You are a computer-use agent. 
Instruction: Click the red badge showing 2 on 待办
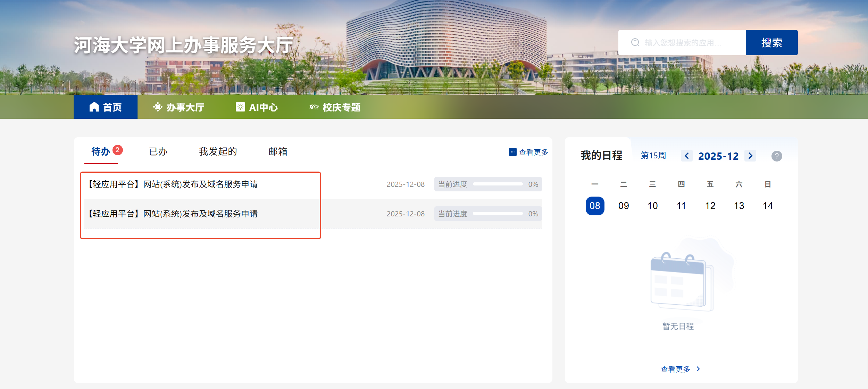[118, 150]
